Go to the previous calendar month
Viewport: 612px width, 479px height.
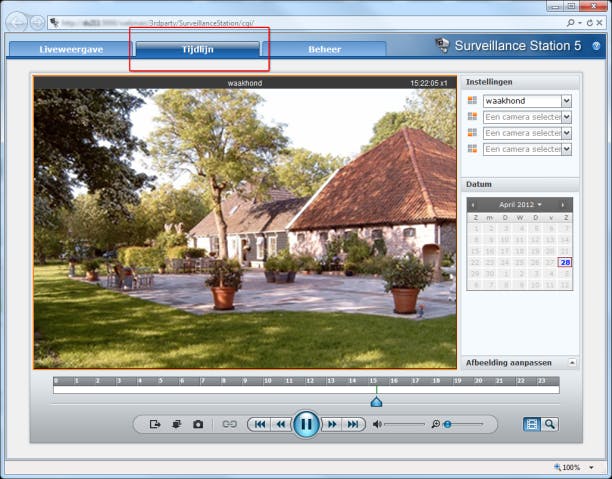[x=473, y=205]
